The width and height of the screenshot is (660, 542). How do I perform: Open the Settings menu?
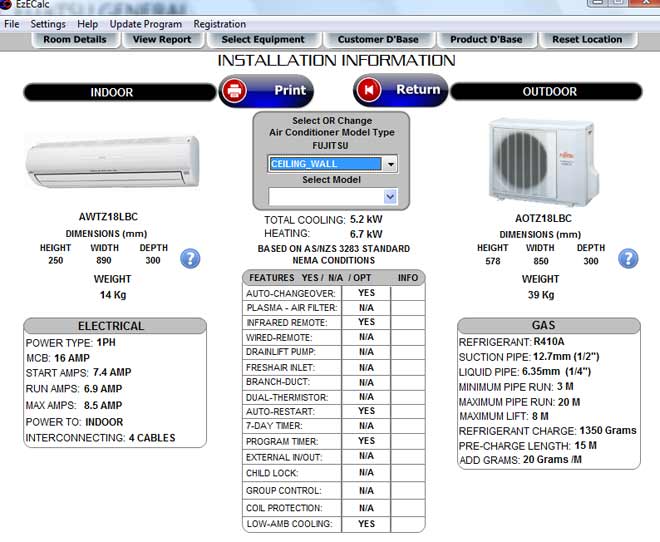[48, 24]
